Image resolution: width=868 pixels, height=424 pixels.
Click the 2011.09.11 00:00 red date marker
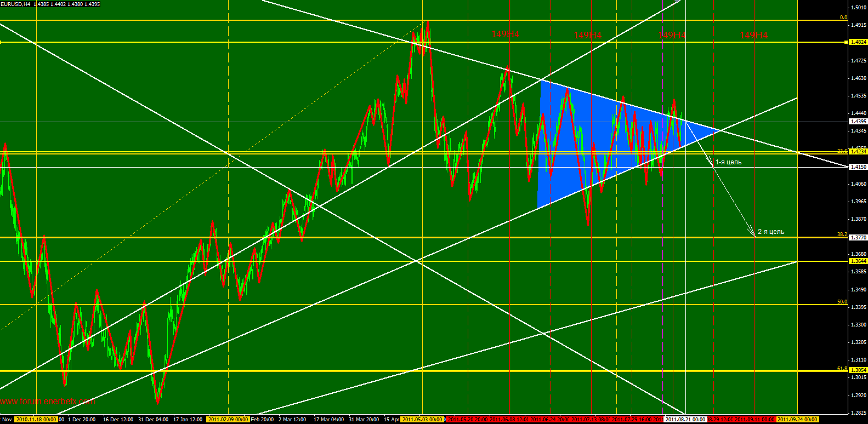click(x=754, y=420)
